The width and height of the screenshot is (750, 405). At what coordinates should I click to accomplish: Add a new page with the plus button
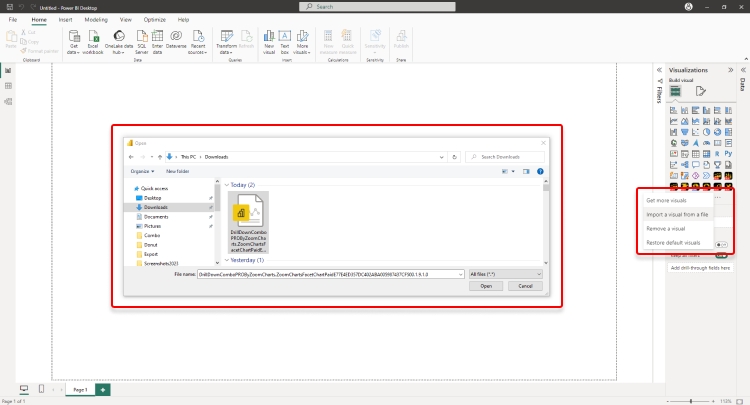click(103, 390)
